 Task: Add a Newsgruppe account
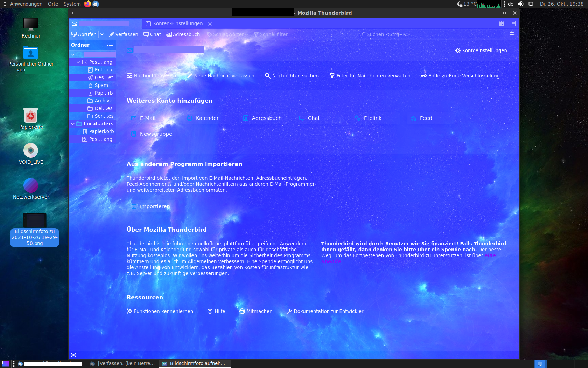pos(152,134)
